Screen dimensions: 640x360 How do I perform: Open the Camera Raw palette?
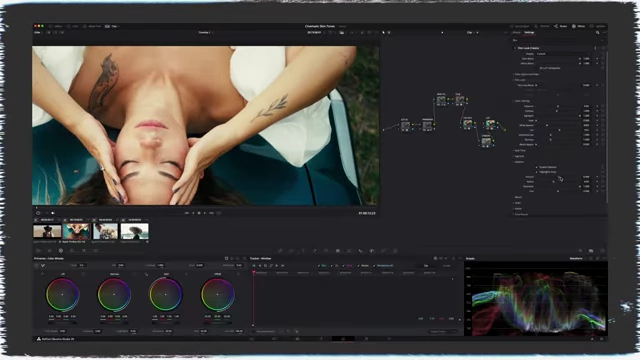pos(38,251)
